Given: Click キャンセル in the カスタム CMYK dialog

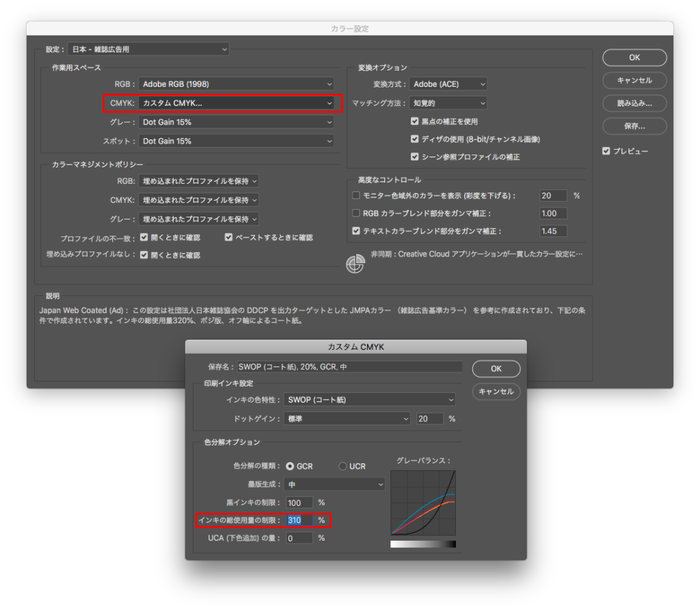Looking at the screenshot, I should pos(496,392).
